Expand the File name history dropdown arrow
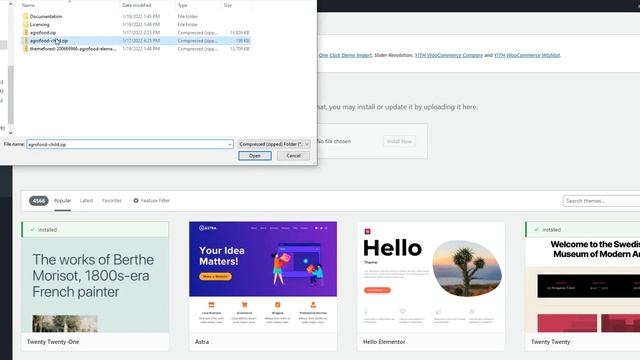Image resolution: width=640 pixels, height=360 pixels. pos(230,144)
